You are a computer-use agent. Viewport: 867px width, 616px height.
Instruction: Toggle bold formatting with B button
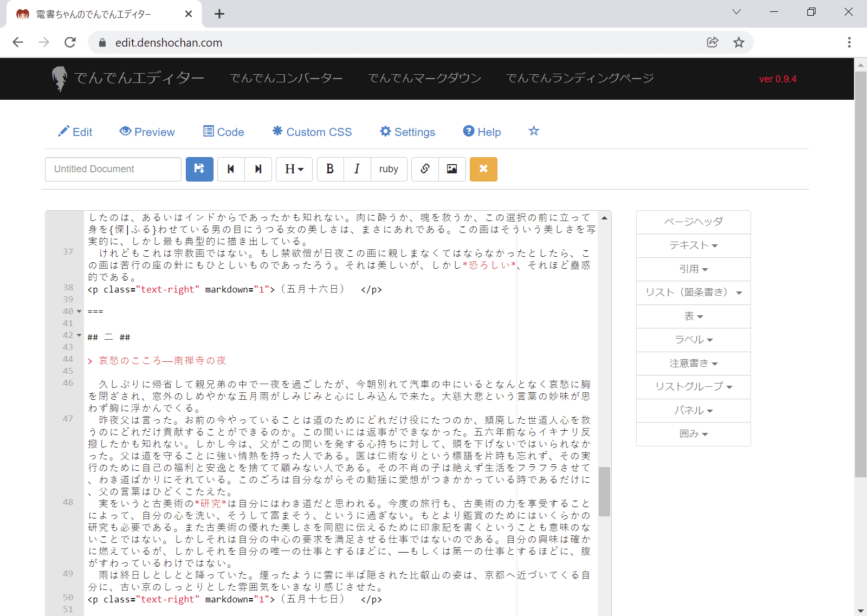click(x=330, y=169)
